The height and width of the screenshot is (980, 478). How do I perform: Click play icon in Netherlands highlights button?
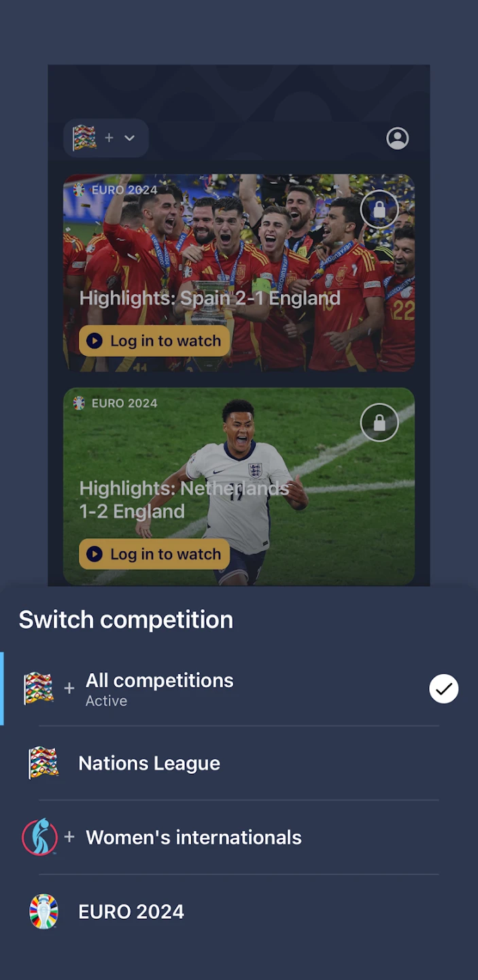click(x=95, y=554)
